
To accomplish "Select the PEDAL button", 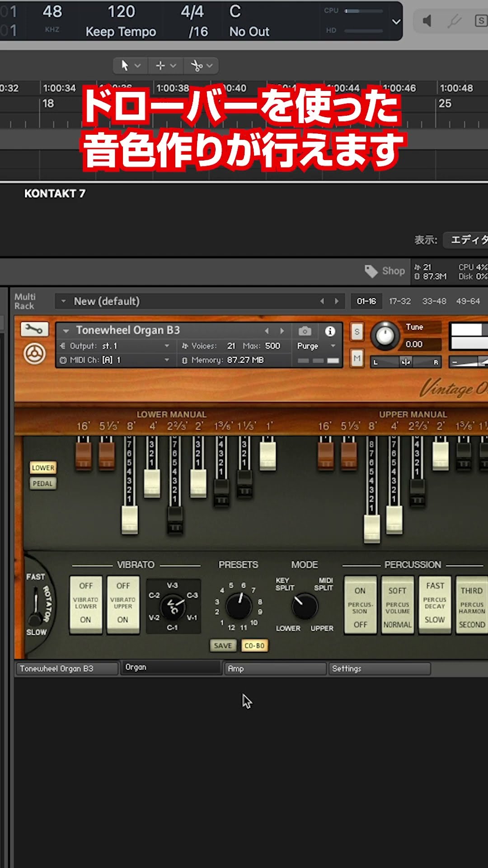I will pos(43,483).
